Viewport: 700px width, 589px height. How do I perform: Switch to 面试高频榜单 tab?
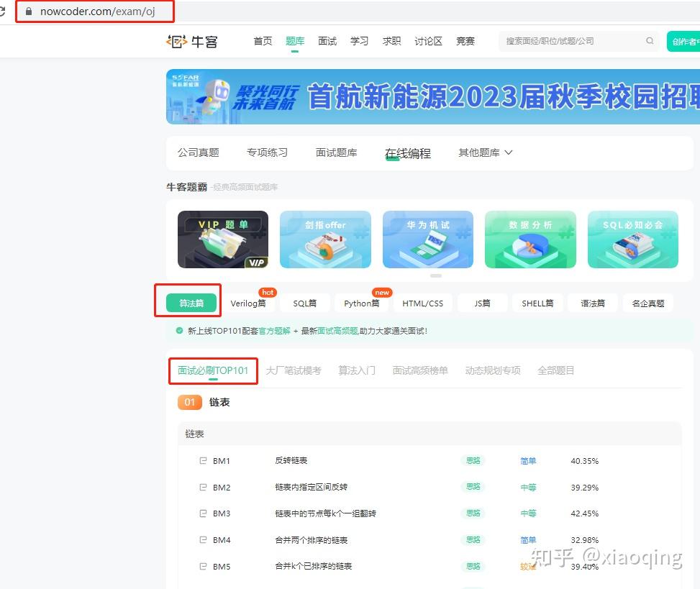click(420, 370)
